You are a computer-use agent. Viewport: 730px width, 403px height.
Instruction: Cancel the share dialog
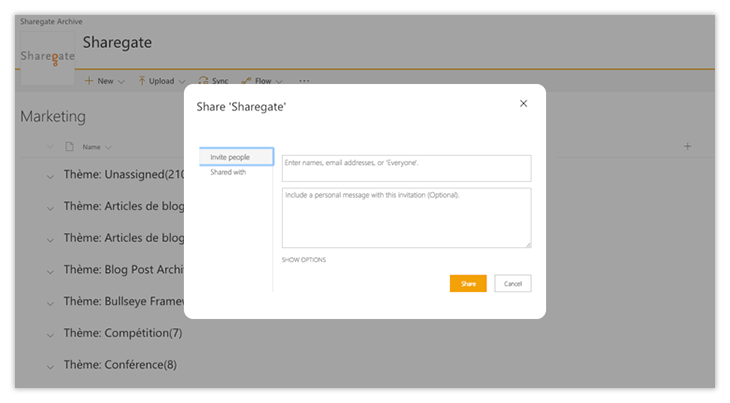513,283
